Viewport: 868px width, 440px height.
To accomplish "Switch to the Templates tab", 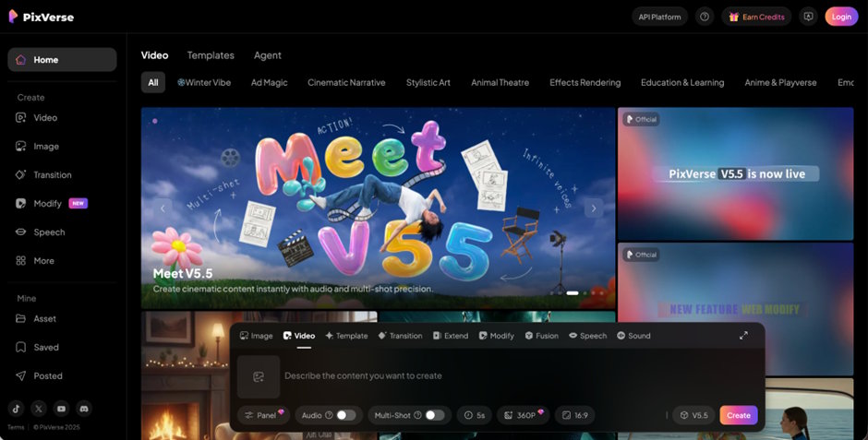I will (211, 55).
